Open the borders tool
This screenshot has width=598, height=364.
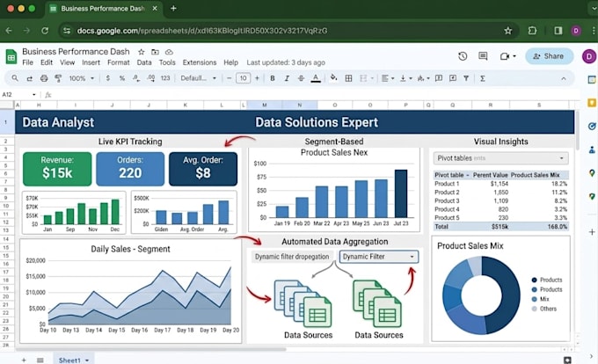click(348, 78)
